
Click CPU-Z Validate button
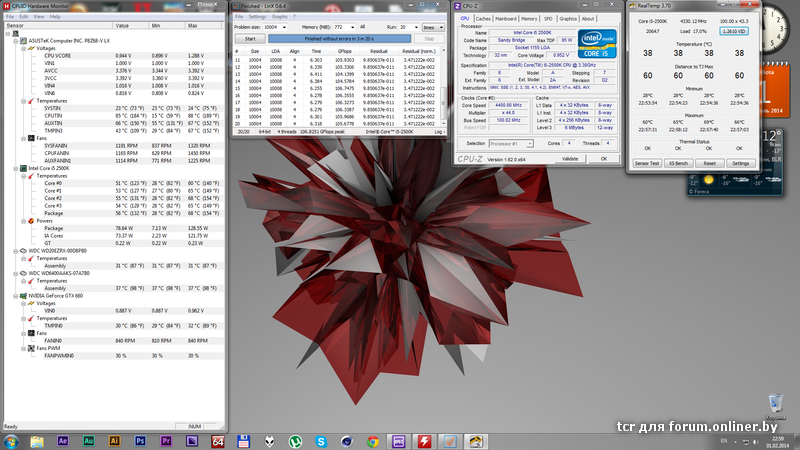[570, 159]
